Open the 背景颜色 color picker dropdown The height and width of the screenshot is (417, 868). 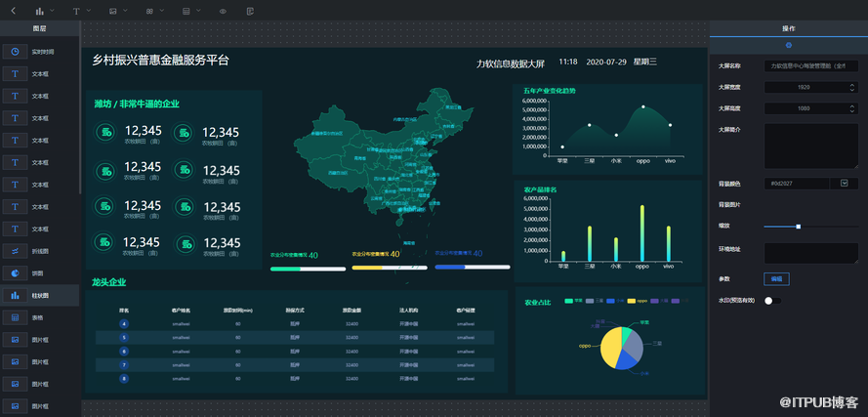coord(844,183)
